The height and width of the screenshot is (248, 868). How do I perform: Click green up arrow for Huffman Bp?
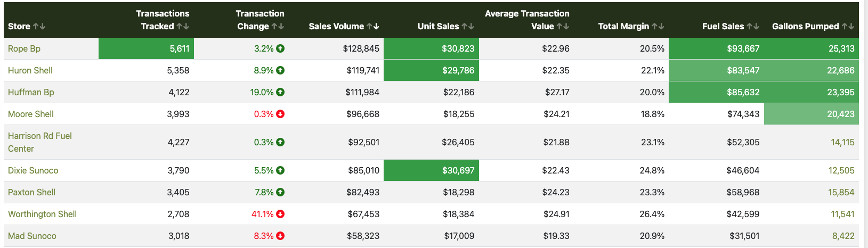[280, 92]
